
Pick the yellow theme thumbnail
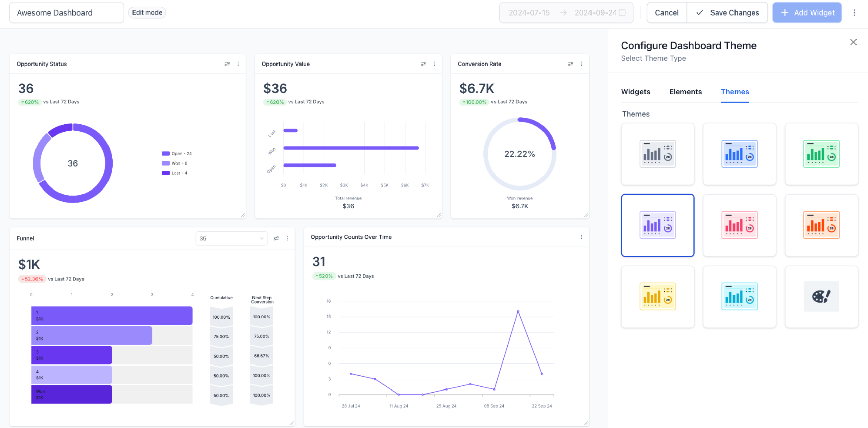coord(657,297)
